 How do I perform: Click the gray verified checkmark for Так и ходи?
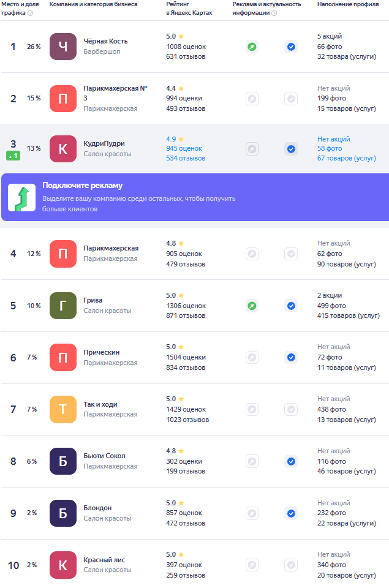pyautogui.click(x=291, y=409)
